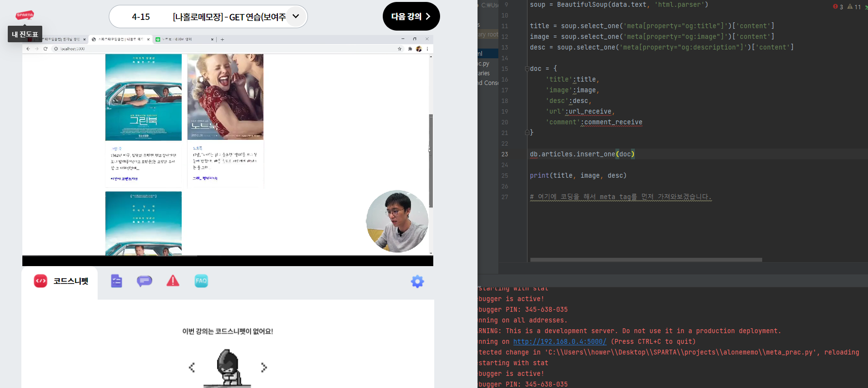Click the 'no code snippet' Korean message
The height and width of the screenshot is (388, 868).
[227, 331]
